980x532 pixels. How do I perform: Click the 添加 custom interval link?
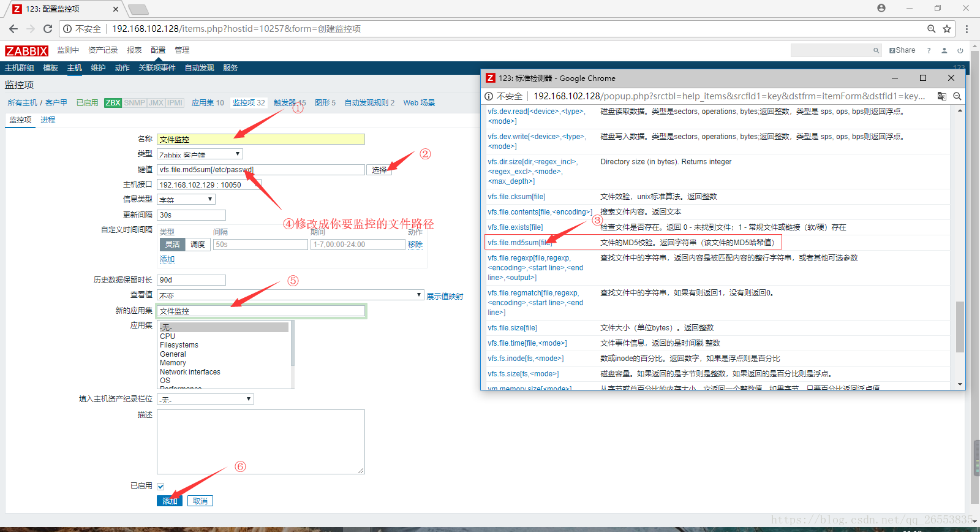pos(167,259)
